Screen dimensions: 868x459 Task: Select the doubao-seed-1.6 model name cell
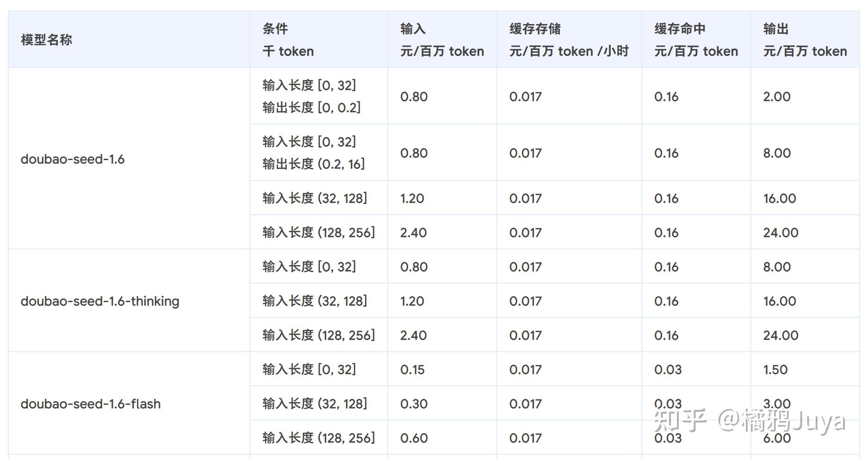coord(73,159)
